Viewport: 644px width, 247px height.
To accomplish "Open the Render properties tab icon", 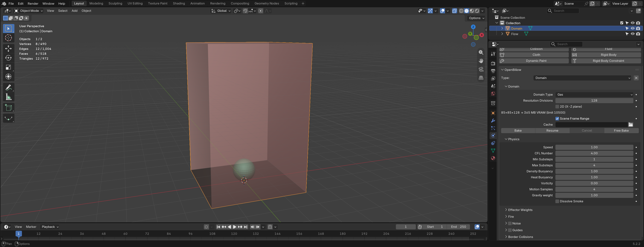I will coord(493,63).
